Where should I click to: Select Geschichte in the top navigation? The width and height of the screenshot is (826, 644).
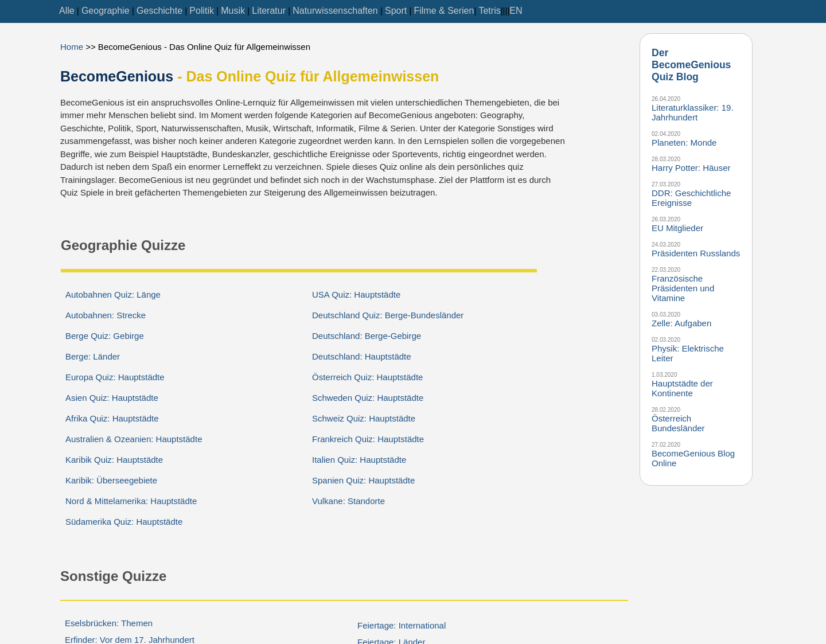tap(159, 11)
